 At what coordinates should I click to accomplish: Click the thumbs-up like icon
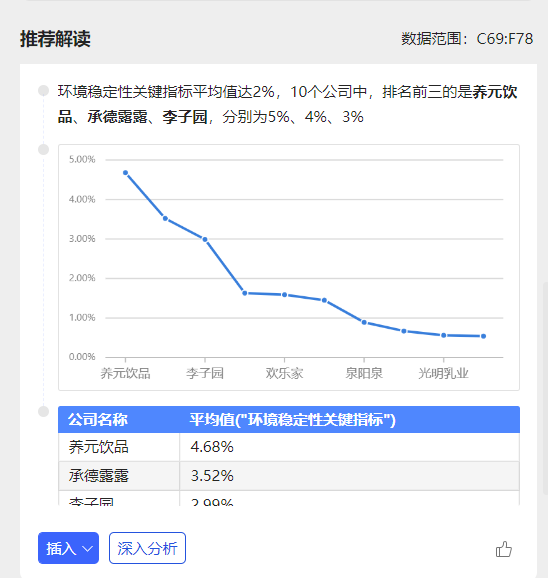click(x=503, y=549)
